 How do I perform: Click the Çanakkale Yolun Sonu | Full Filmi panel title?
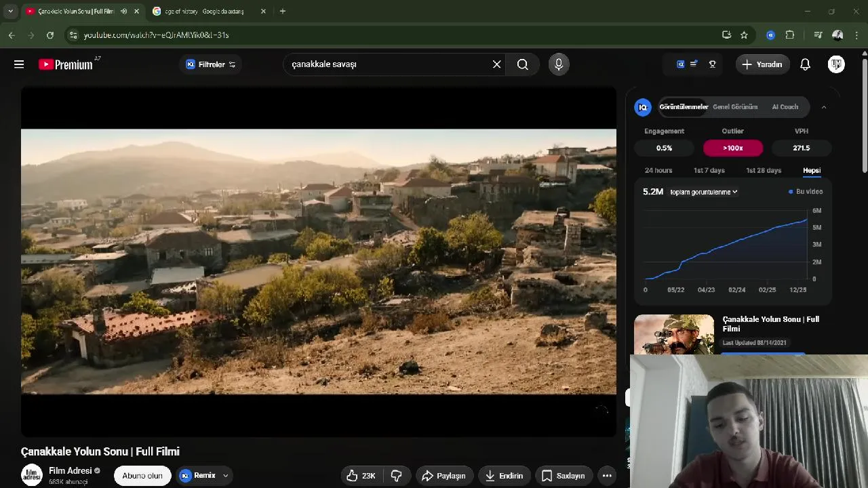(x=771, y=324)
